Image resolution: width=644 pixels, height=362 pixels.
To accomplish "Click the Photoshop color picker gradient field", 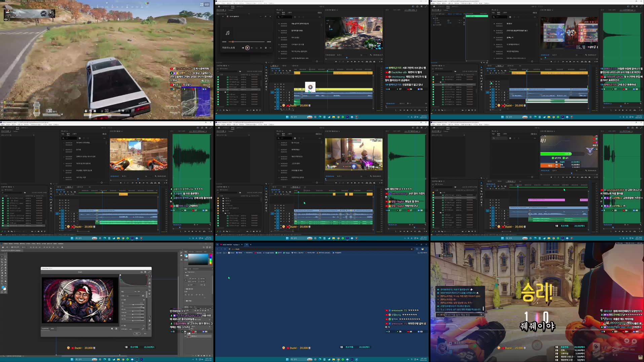I will (198, 259).
